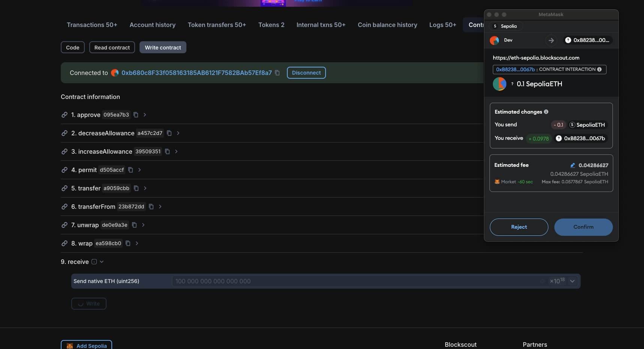Click the copy icon next to receive
Image resolution: width=644 pixels, height=349 pixels.
click(94, 262)
